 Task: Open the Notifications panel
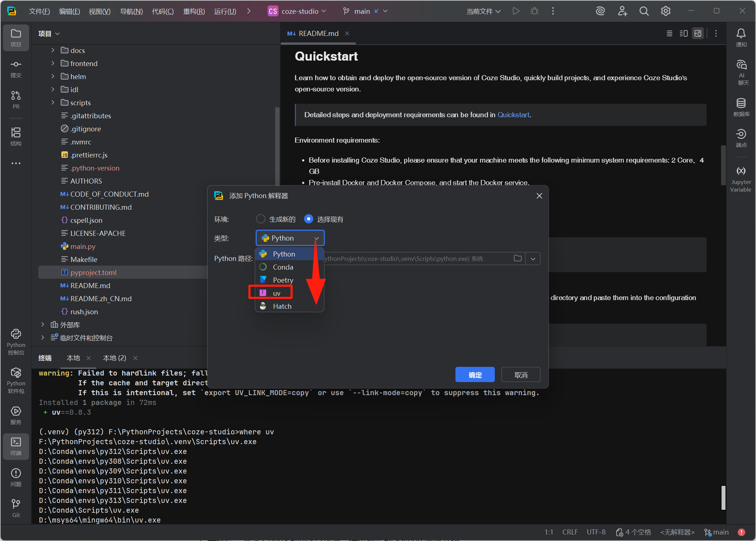(x=741, y=37)
